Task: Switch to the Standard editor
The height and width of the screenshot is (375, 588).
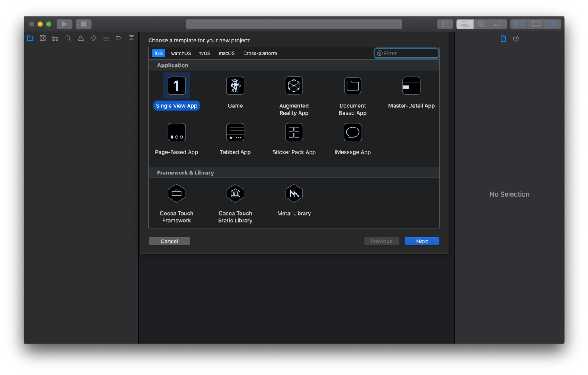Action: click(x=465, y=24)
